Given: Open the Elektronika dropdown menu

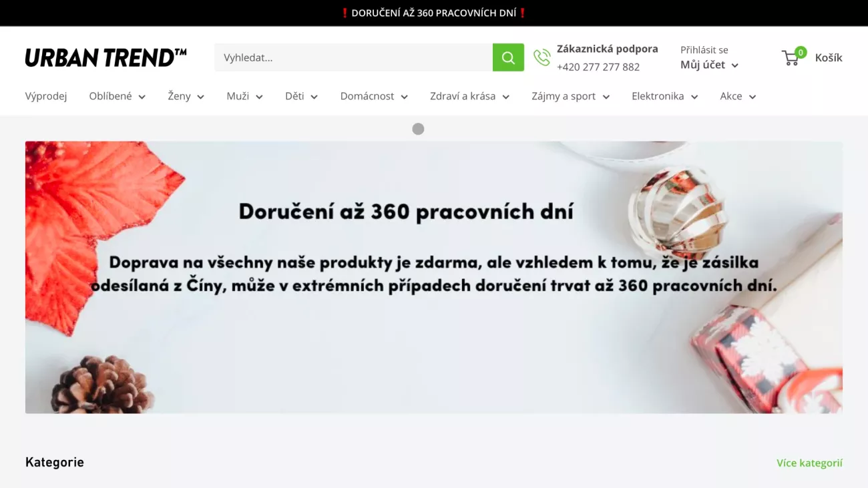Looking at the screenshot, I should click(664, 96).
